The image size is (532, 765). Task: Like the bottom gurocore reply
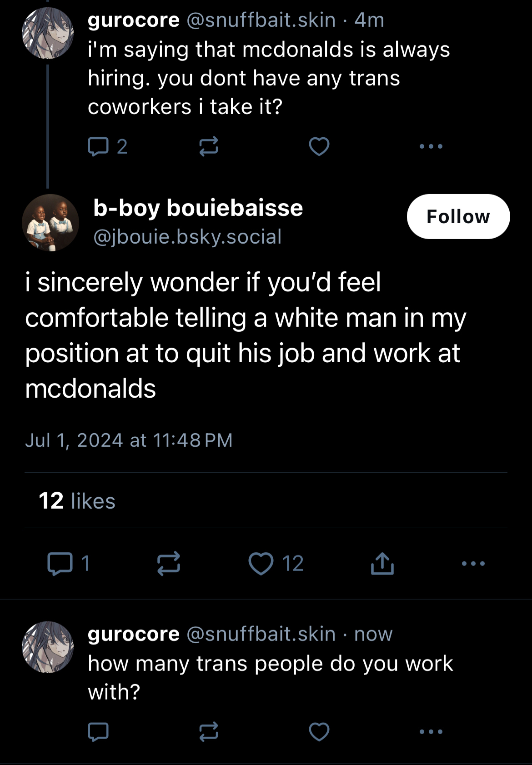(319, 732)
